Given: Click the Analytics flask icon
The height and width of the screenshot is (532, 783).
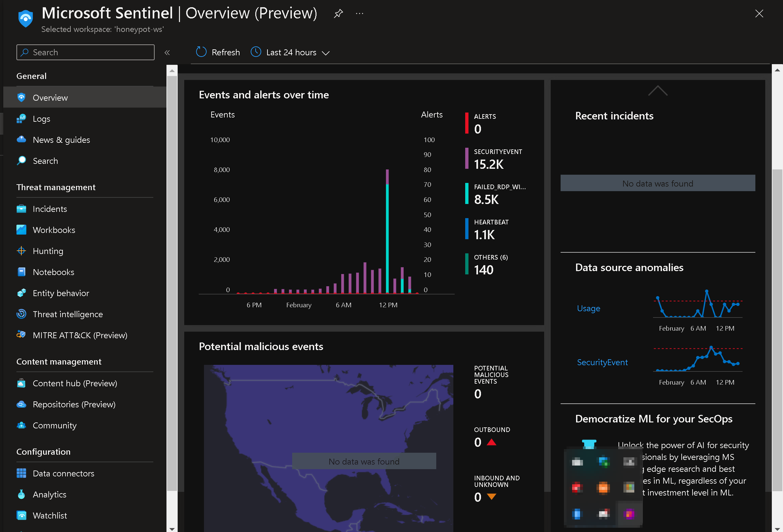Looking at the screenshot, I should pyautogui.click(x=21, y=494).
